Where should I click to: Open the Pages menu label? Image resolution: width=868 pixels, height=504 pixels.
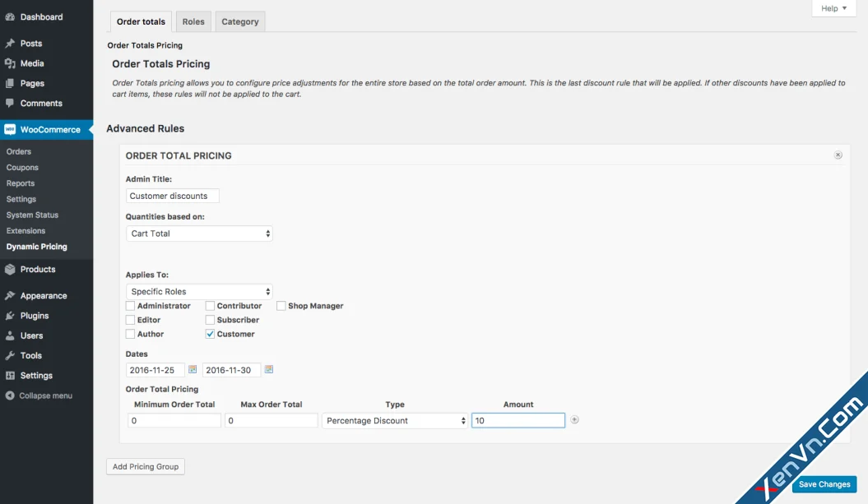coord(32,83)
